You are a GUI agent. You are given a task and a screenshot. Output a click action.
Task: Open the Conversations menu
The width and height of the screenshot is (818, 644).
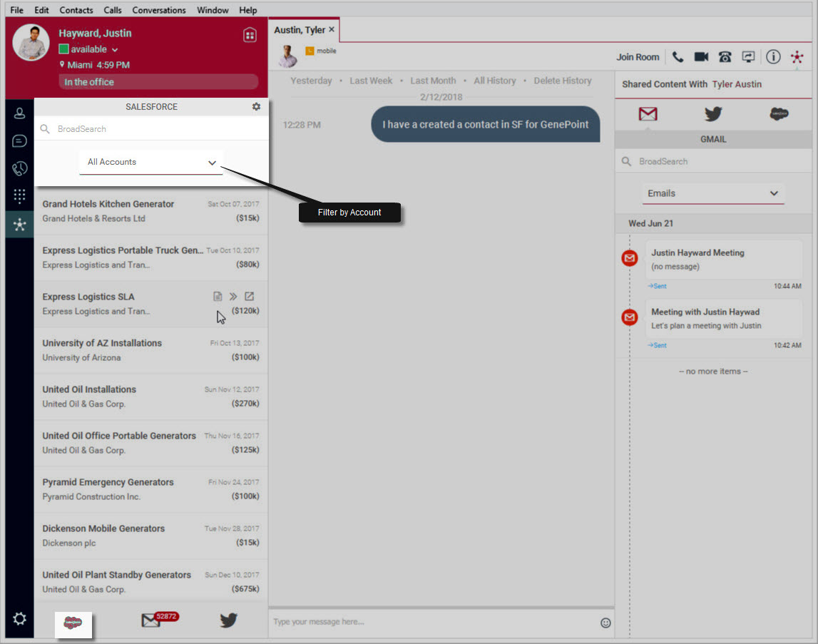[x=158, y=10]
